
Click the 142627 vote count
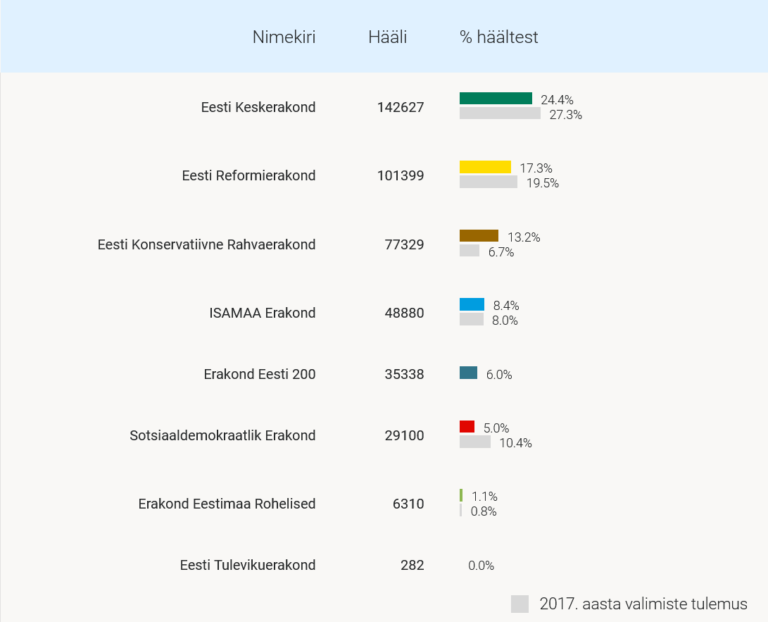tap(401, 107)
